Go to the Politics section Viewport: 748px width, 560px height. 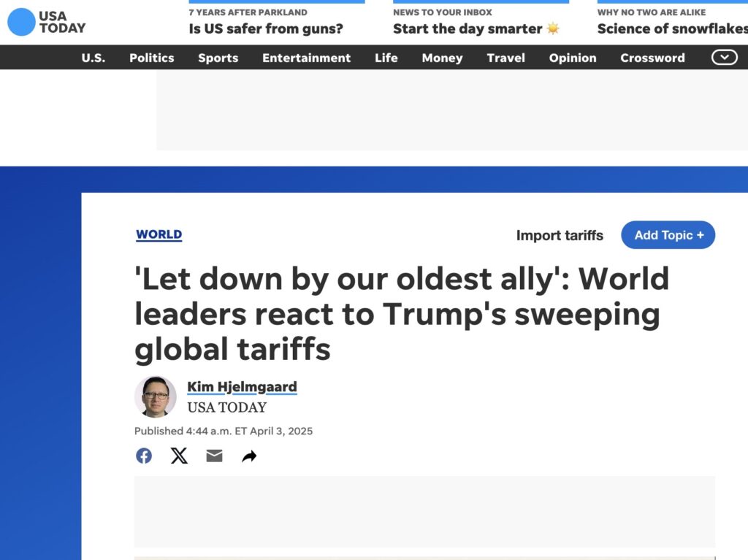(152, 58)
